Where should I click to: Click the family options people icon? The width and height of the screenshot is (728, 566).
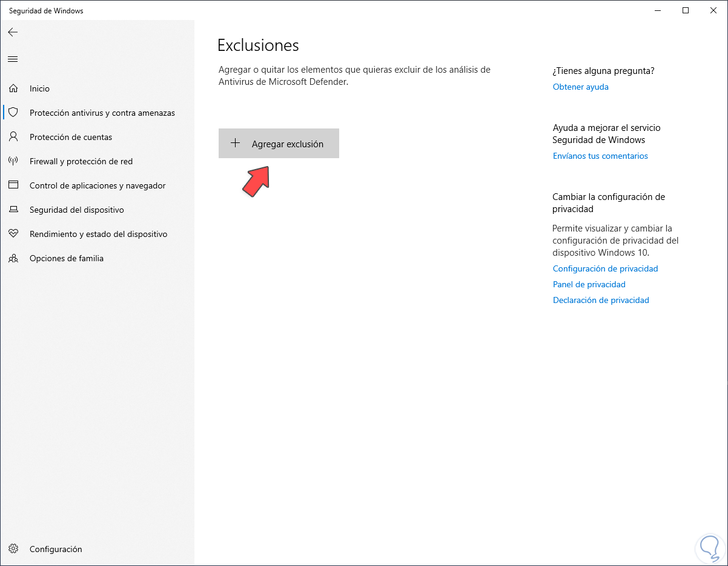pyautogui.click(x=13, y=258)
